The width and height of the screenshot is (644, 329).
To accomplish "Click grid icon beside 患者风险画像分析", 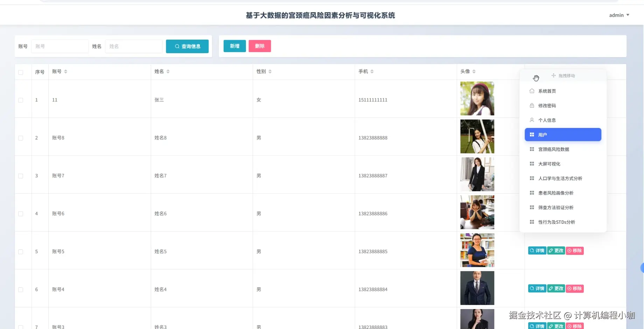I will (532, 193).
